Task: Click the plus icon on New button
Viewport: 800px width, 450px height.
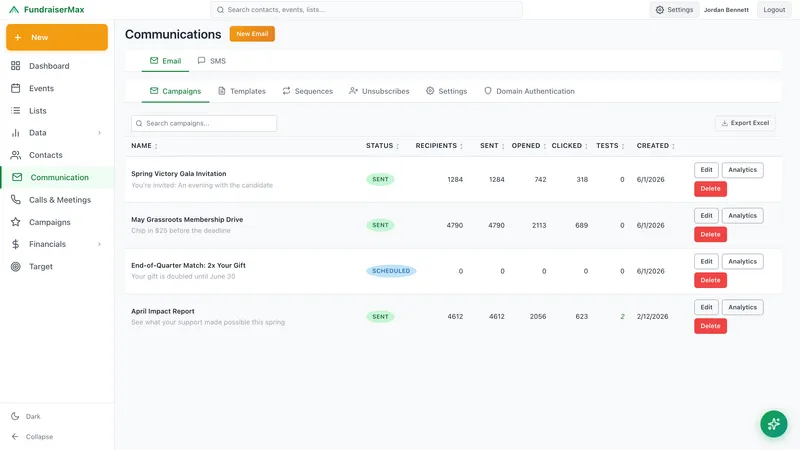Action: (x=18, y=37)
